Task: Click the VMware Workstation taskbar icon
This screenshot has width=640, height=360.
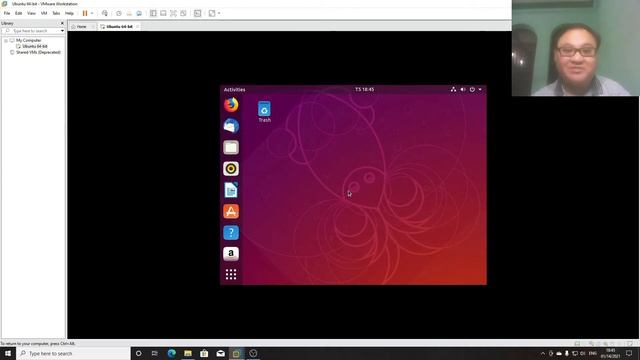Action: (236, 353)
